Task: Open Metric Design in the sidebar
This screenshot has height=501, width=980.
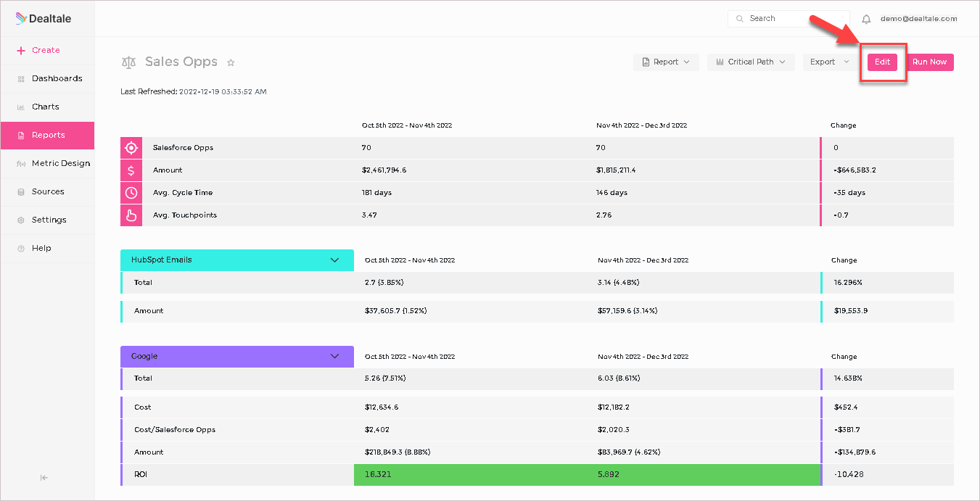Action: click(x=47, y=163)
